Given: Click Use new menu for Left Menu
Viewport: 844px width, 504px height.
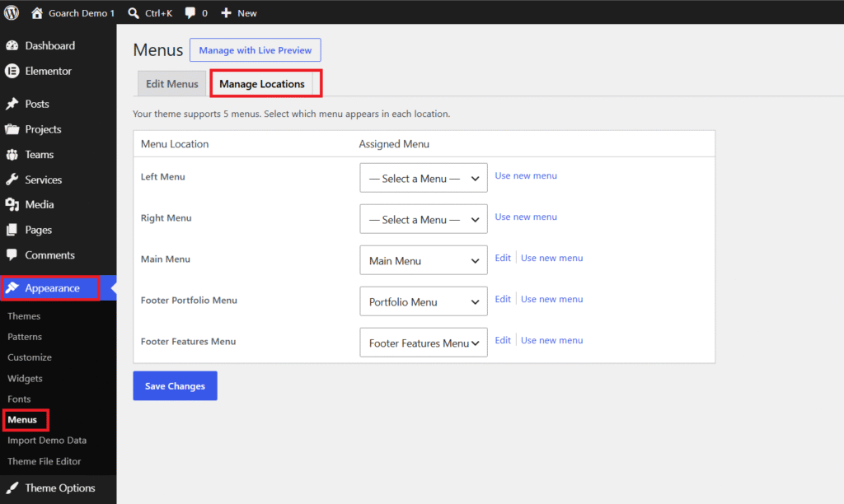Looking at the screenshot, I should pos(526,175).
